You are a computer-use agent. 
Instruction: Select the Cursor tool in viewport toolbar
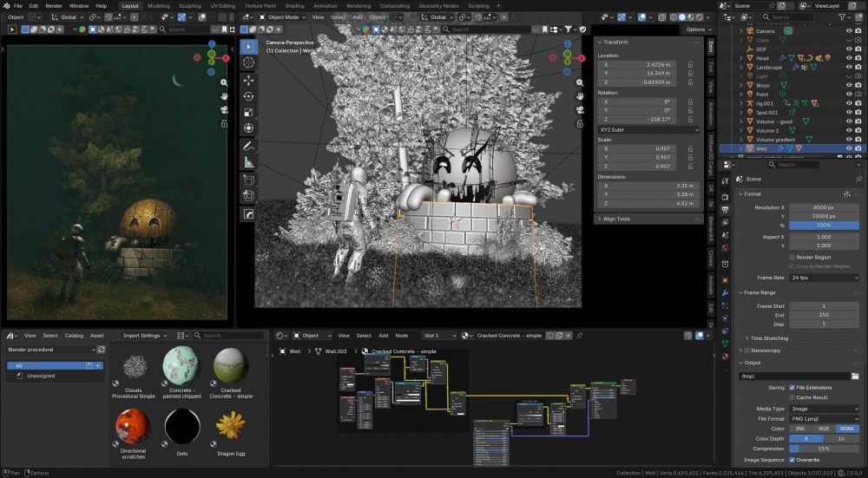coord(248,63)
